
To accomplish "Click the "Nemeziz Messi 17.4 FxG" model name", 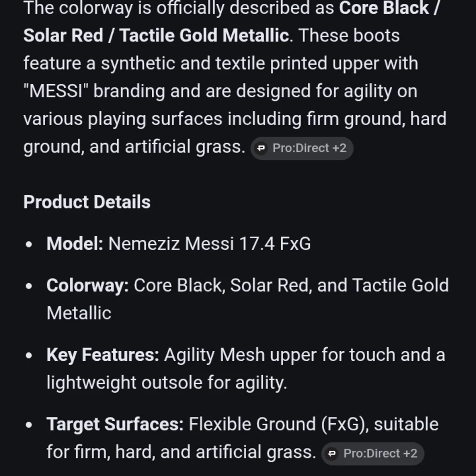I will tap(209, 244).
